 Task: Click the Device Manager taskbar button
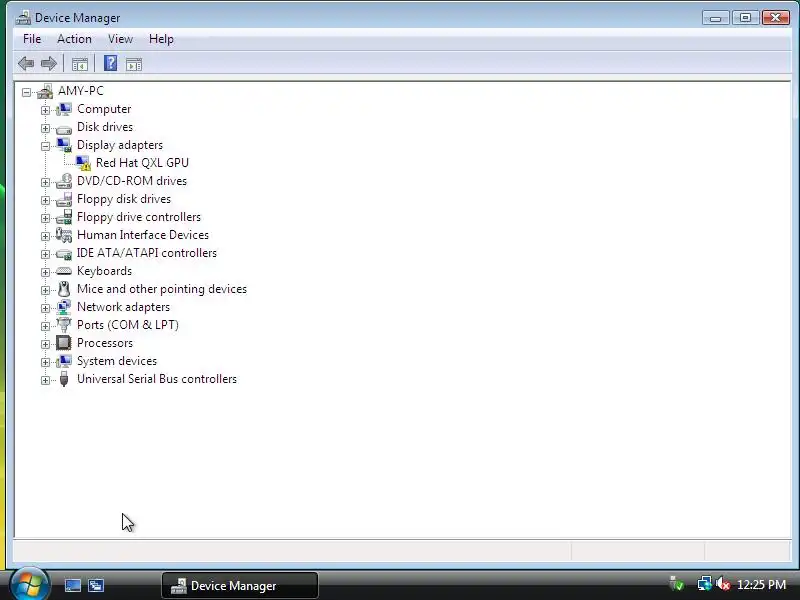[x=240, y=585]
